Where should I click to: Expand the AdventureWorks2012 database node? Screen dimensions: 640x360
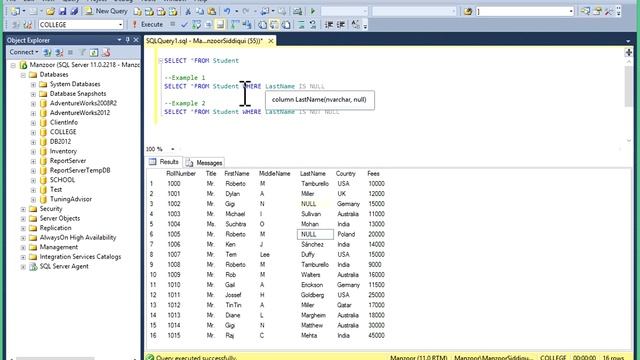[33, 113]
